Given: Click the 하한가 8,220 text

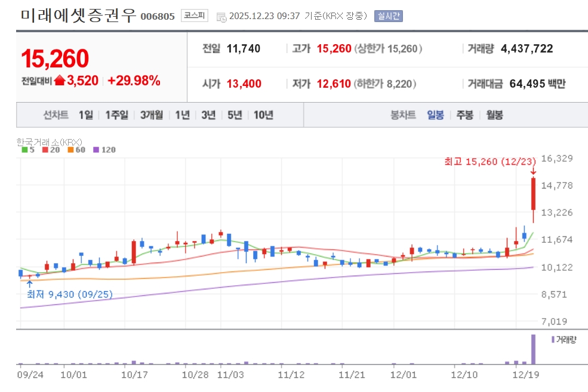Looking at the screenshot, I should click(x=385, y=84).
